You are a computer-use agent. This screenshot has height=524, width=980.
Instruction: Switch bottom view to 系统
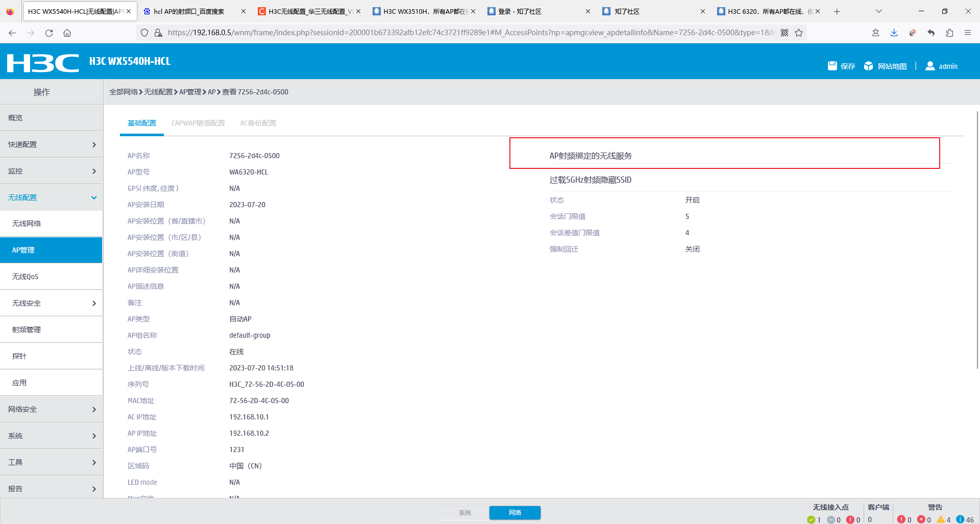(x=464, y=513)
